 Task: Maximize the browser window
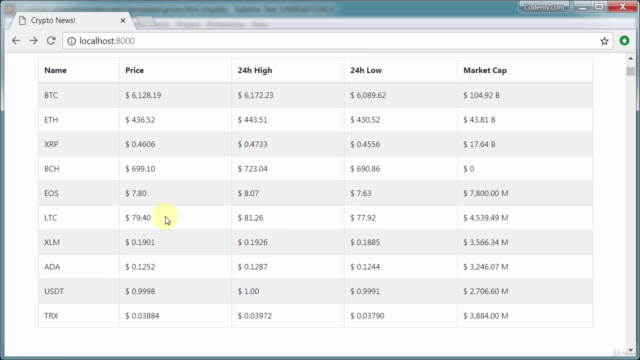pyautogui.click(x=599, y=7)
